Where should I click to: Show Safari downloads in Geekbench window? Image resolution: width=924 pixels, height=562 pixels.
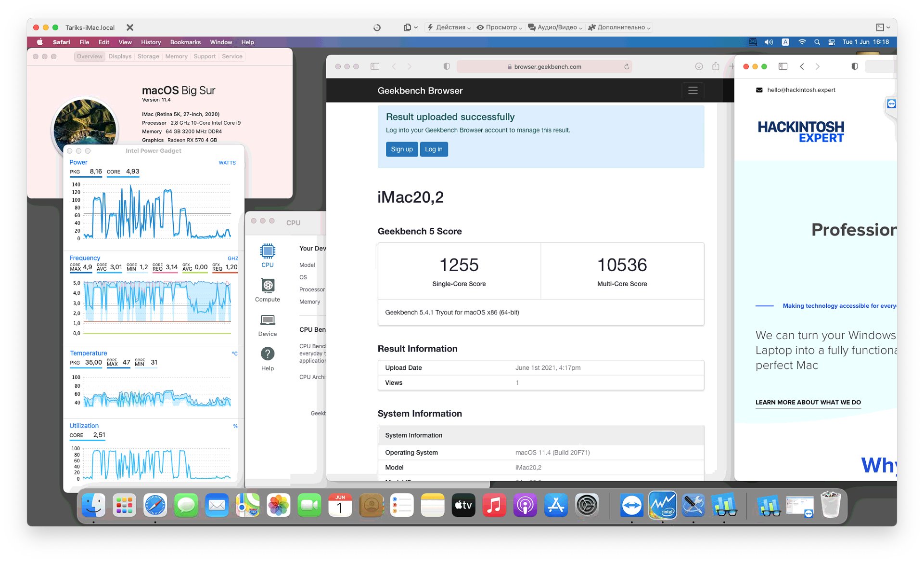coord(699,66)
